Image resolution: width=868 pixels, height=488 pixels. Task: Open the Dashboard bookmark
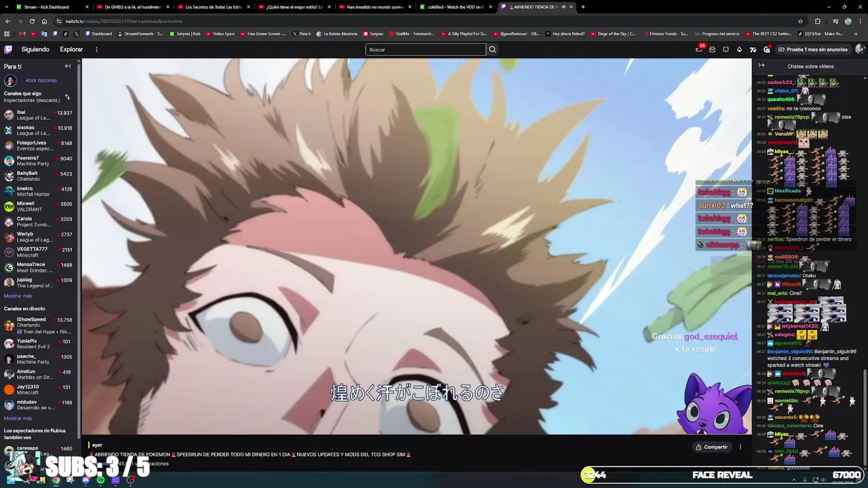[98, 34]
